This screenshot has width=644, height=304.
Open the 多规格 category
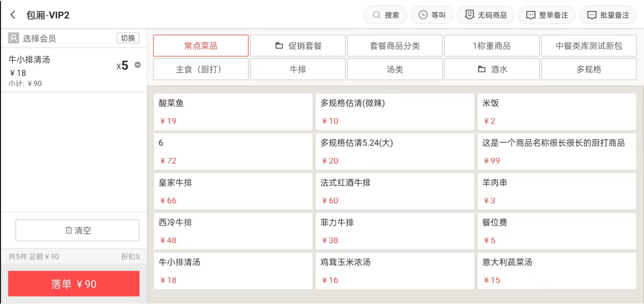point(589,69)
